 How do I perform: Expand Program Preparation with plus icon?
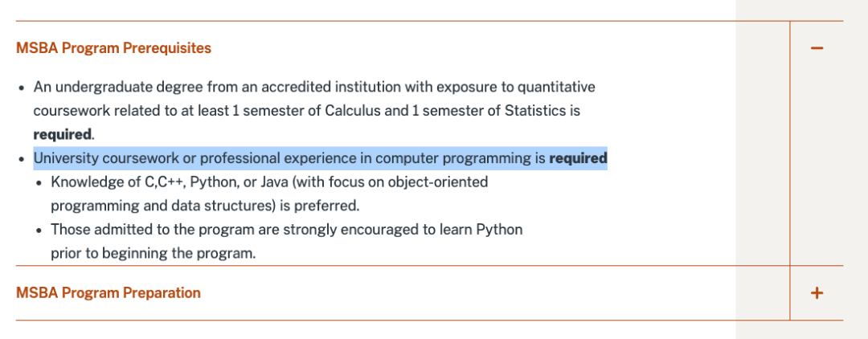pos(817,292)
